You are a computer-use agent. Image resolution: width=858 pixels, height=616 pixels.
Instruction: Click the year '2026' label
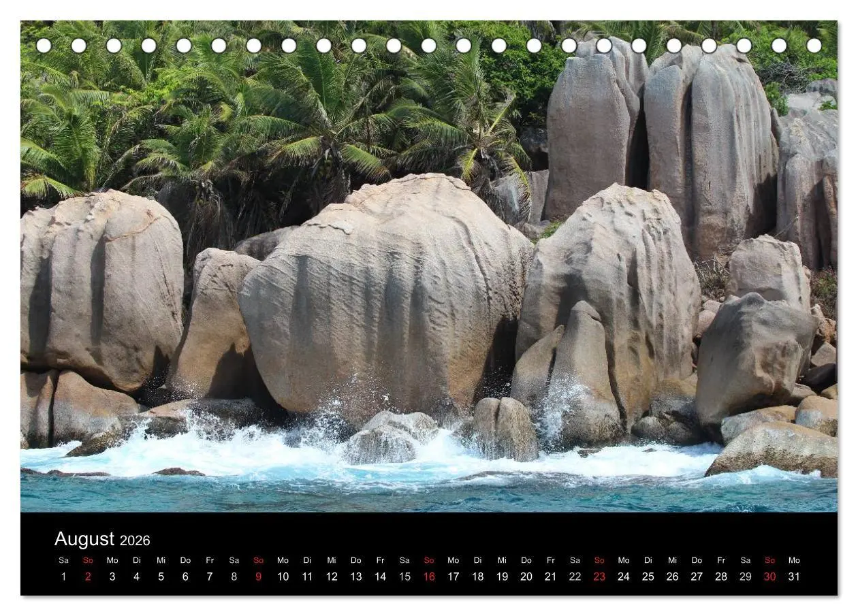click(135, 540)
